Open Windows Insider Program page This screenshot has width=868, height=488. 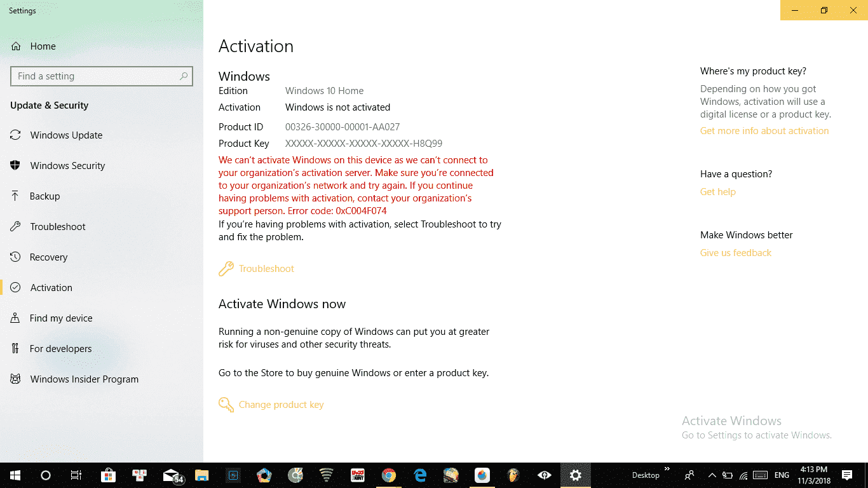(x=102, y=379)
